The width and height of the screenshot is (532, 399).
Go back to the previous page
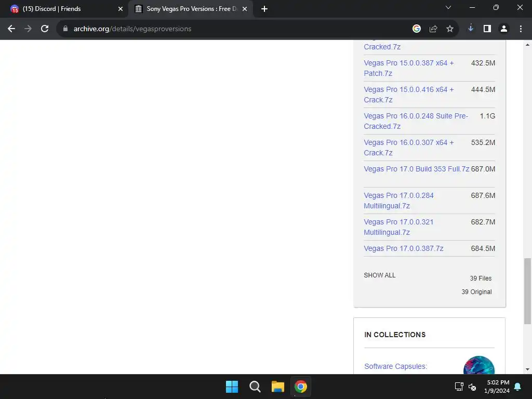[11, 29]
